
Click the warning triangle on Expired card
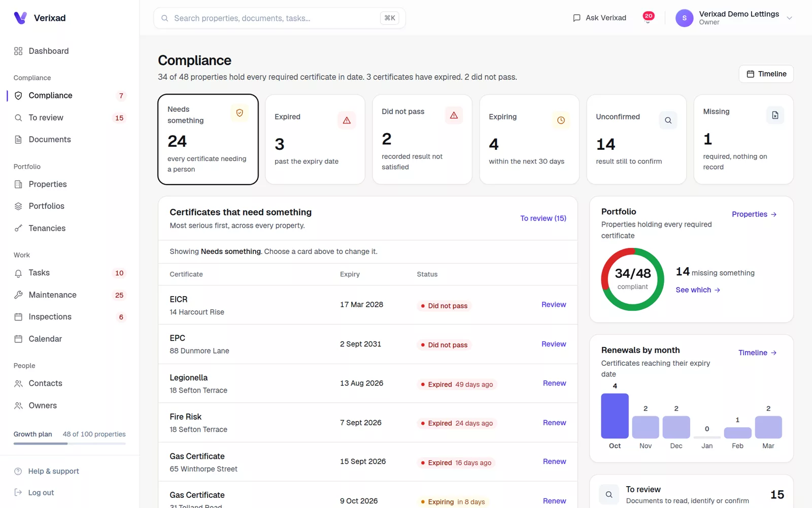347,120
